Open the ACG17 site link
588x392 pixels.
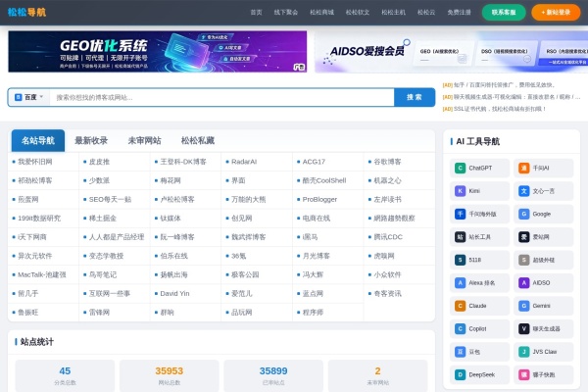pyautogui.click(x=314, y=162)
